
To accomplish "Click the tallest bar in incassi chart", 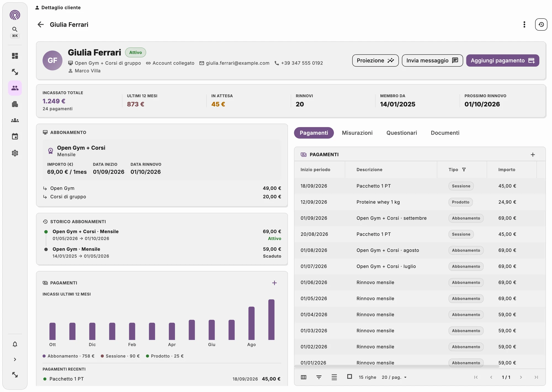I will coord(271,319).
